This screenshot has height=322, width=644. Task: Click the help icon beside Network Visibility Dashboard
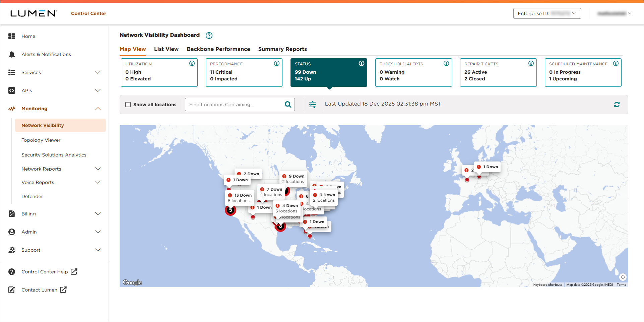pyautogui.click(x=209, y=35)
